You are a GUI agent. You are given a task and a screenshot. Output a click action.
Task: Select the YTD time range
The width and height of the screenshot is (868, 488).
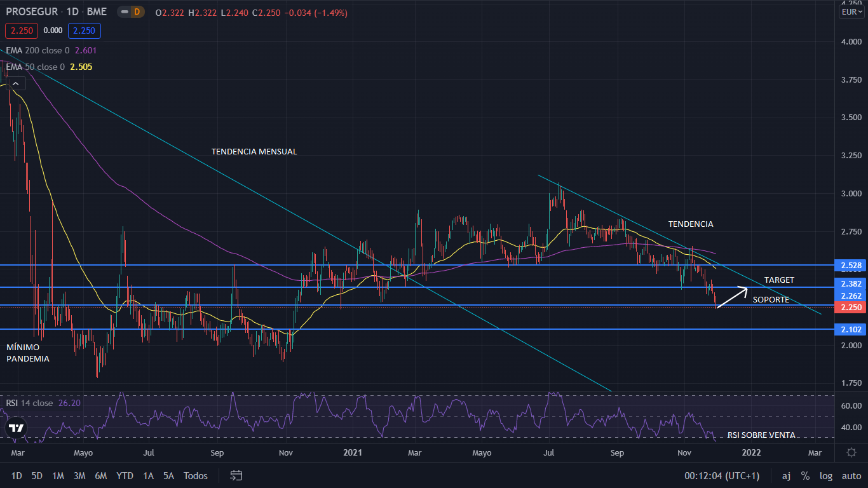tap(125, 476)
